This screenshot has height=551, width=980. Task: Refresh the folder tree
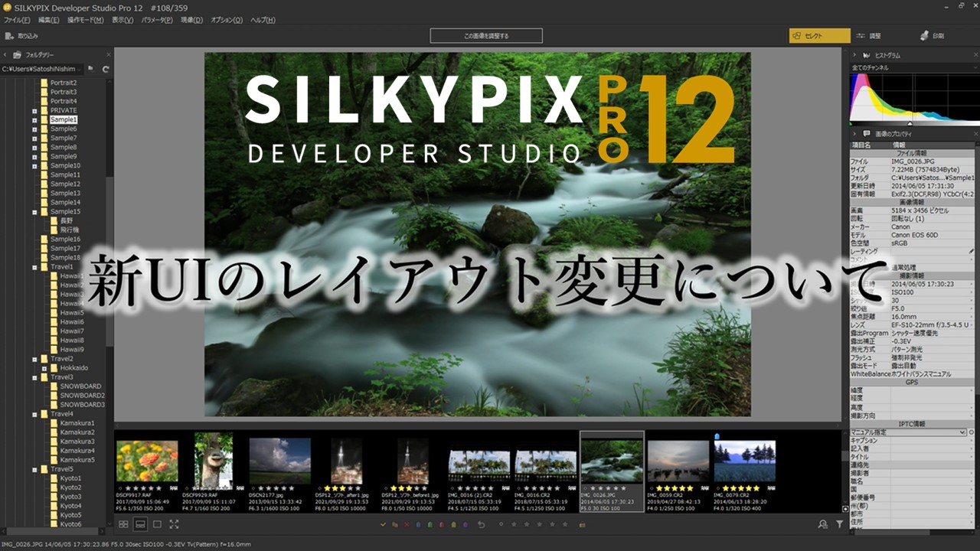click(106, 69)
